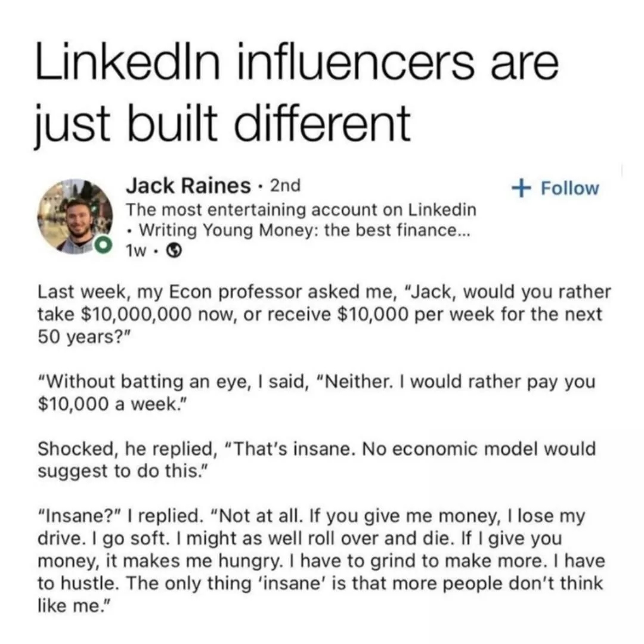Click the 1w post timestamp
The width and height of the screenshot is (644, 644).
(135, 250)
